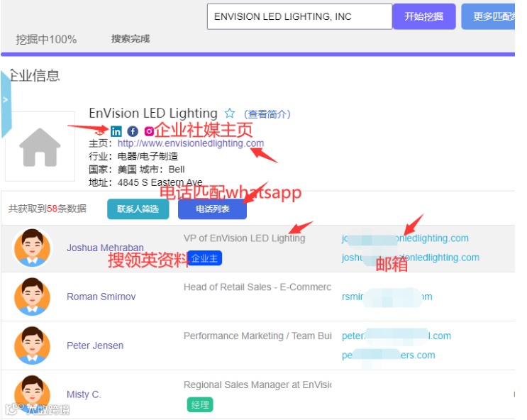The width and height of the screenshot is (527, 420).
Task: Click 'Head of Retail Sales - E-Commerc' title
Action: coord(257,287)
